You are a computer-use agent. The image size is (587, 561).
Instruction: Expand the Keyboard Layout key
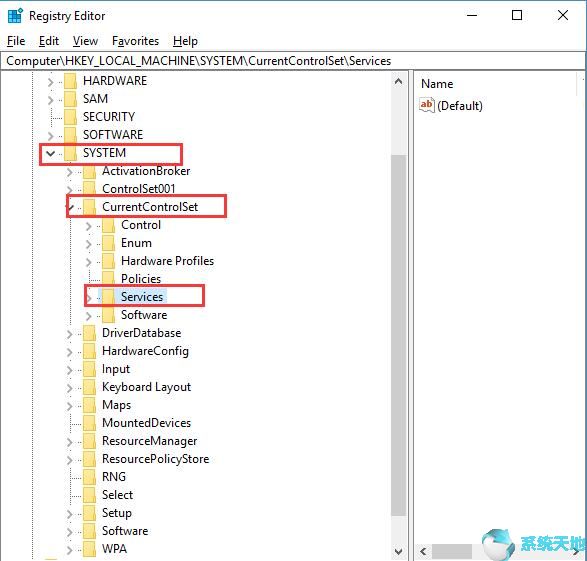[x=70, y=388]
